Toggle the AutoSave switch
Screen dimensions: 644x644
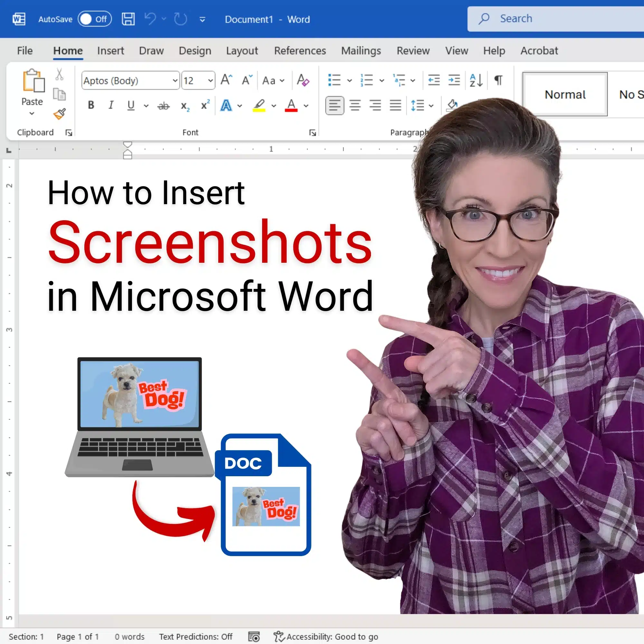coord(94,19)
